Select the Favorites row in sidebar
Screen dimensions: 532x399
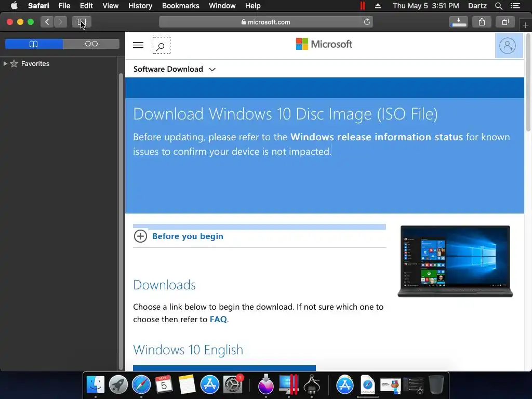59,63
